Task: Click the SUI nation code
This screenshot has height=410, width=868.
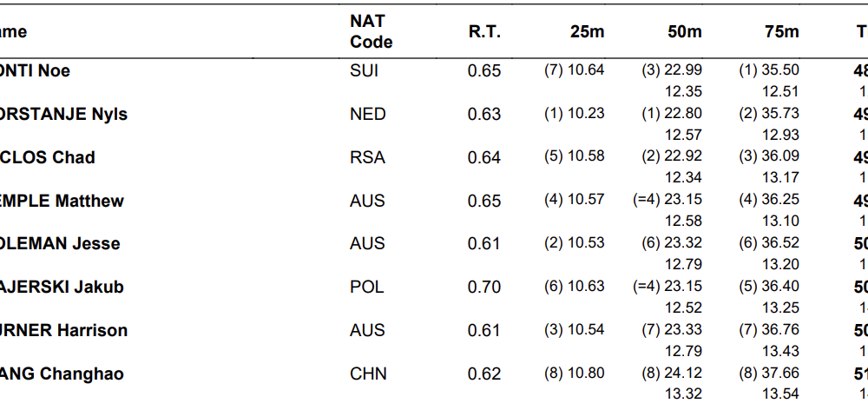Action: click(365, 71)
